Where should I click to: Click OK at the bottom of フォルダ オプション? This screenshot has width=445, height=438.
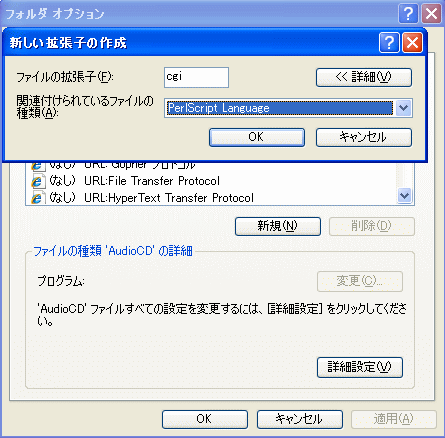point(205,419)
